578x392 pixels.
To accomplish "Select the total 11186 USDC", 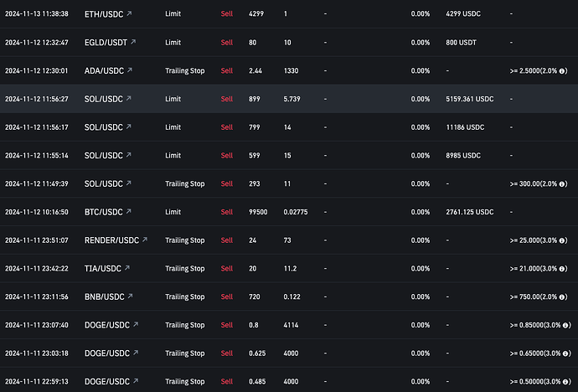I will coord(465,127).
